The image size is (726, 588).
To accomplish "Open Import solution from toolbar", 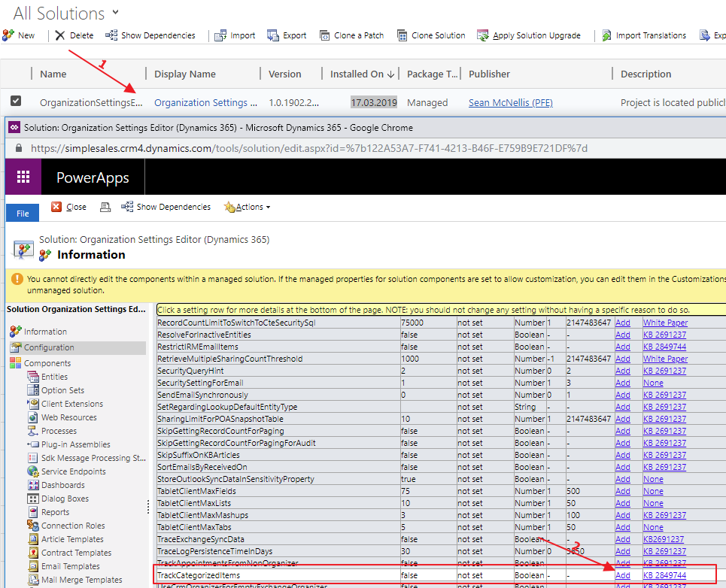I will click(220, 35).
